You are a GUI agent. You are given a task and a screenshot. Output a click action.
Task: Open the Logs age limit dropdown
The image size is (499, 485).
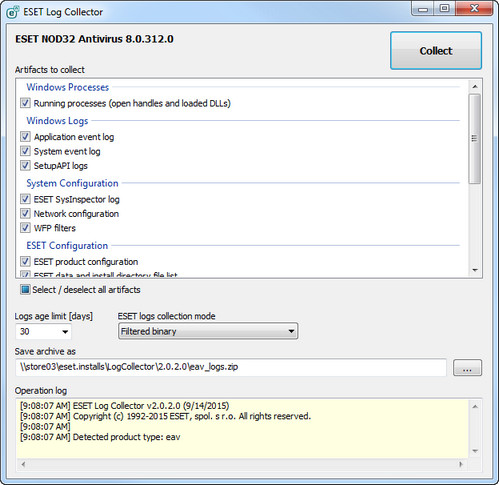click(x=65, y=332)
